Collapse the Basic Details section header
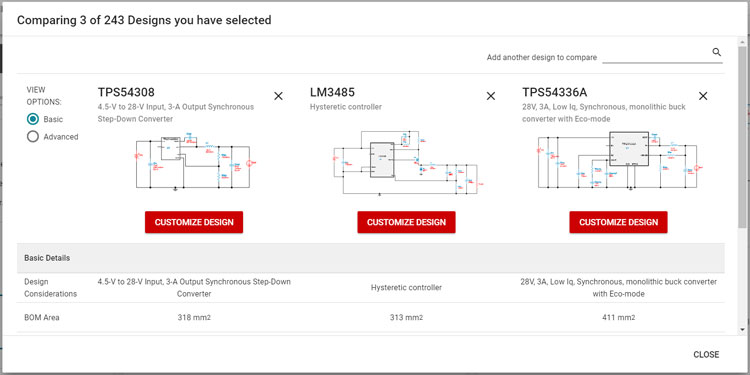The image size is (750, 375). tap(370, 258)
